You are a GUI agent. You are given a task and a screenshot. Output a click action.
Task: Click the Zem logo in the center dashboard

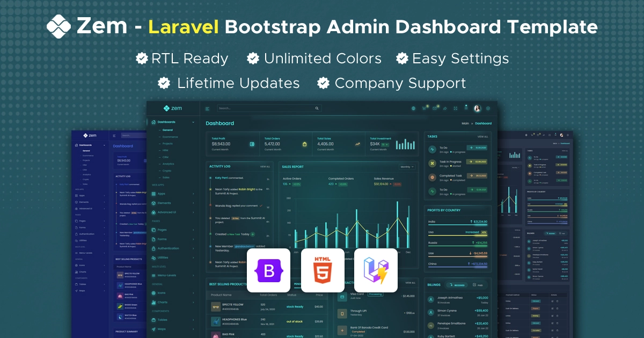tap(173, 108)
